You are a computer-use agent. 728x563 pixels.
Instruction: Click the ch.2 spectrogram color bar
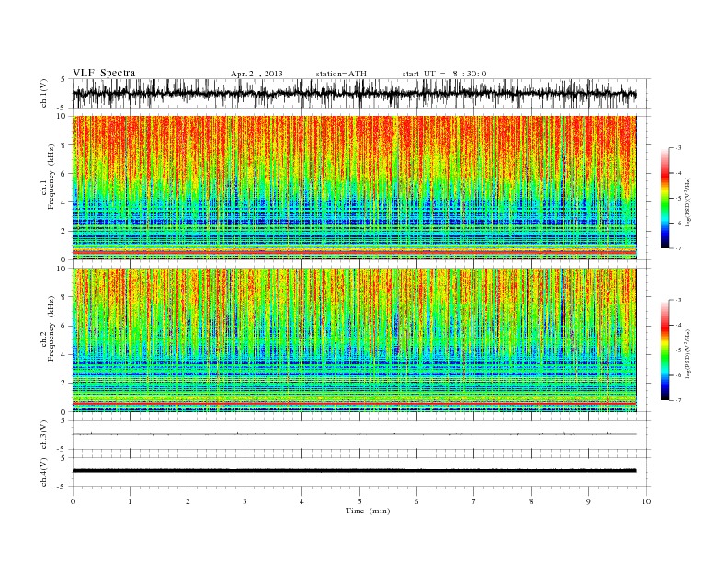(x=665, y=350)
